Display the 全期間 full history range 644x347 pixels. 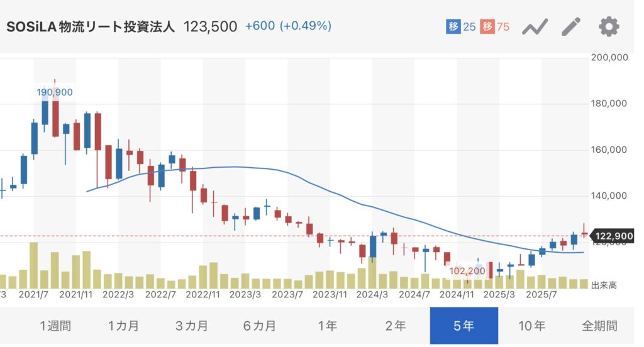click(x=599, y=326)
